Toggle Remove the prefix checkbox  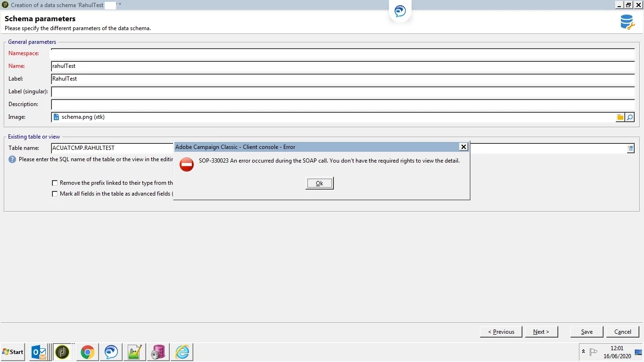coord(55,183)
